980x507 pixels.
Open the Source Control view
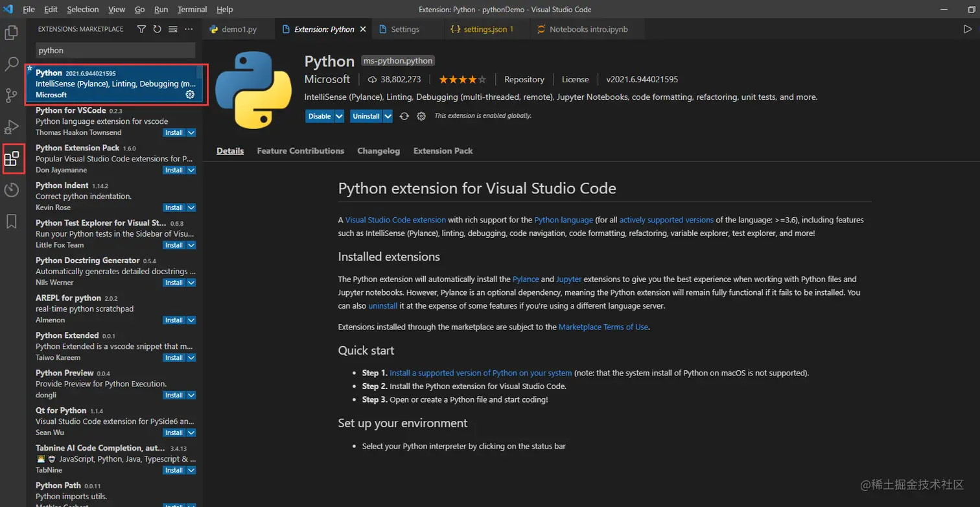point(12,95)
